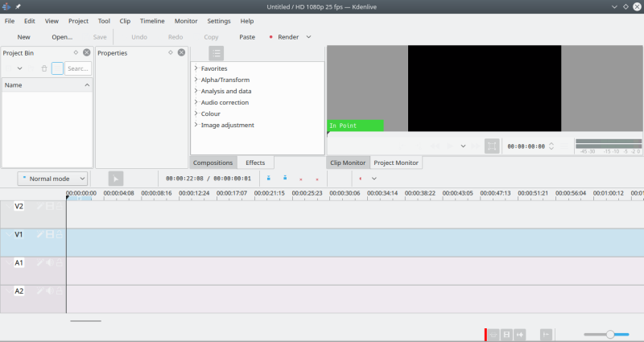Adjust the timeline zoom slider

pos(610,334)
